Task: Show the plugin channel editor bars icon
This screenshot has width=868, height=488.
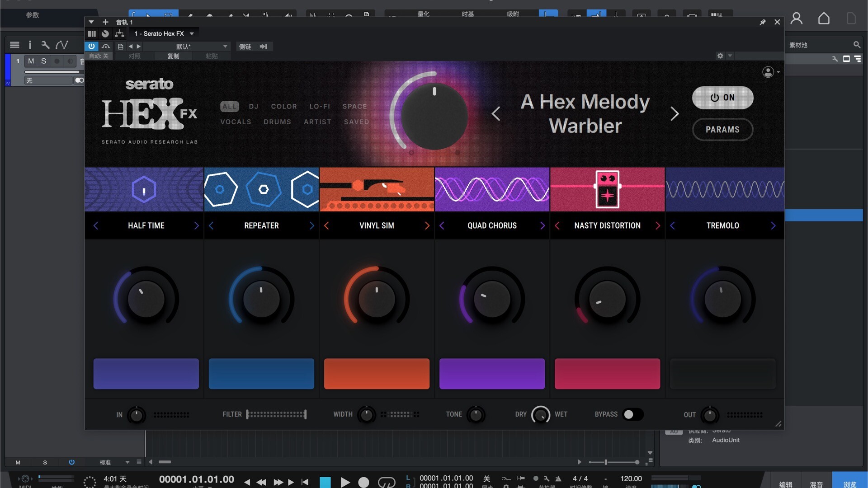Action: click(x=92, y=33)
